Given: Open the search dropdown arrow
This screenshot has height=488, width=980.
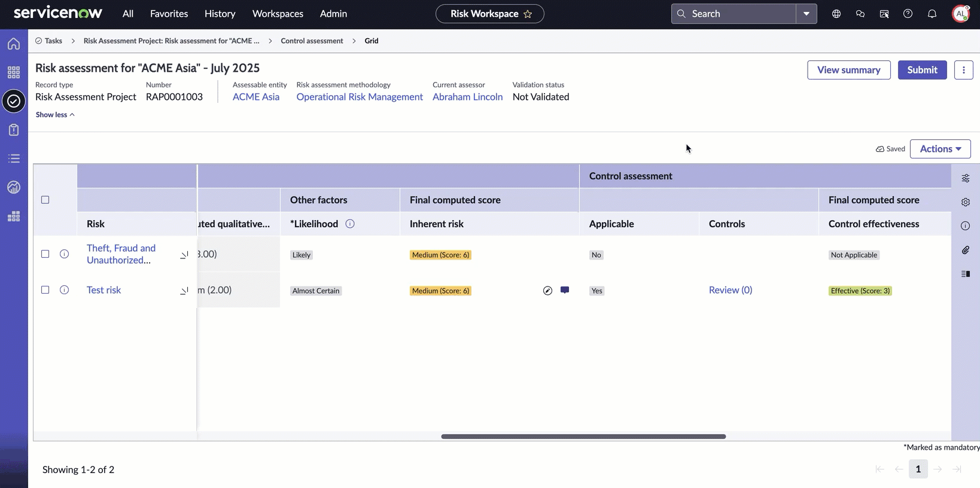Looking at the screenshot, I should click(x=806, y=14).
